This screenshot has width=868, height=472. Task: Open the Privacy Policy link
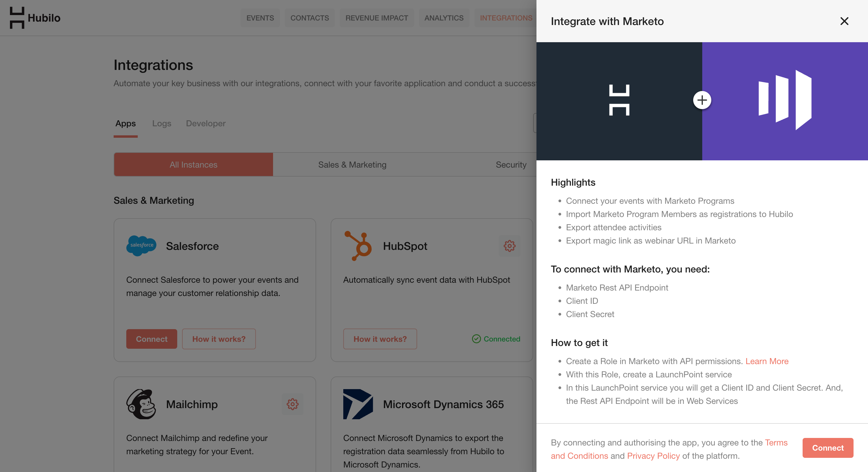pos(653,456)
